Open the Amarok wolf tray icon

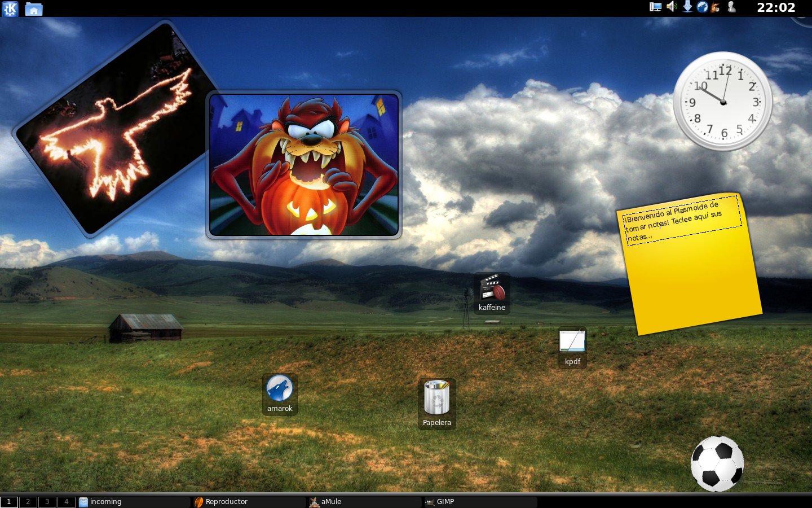tap(702, 7)
